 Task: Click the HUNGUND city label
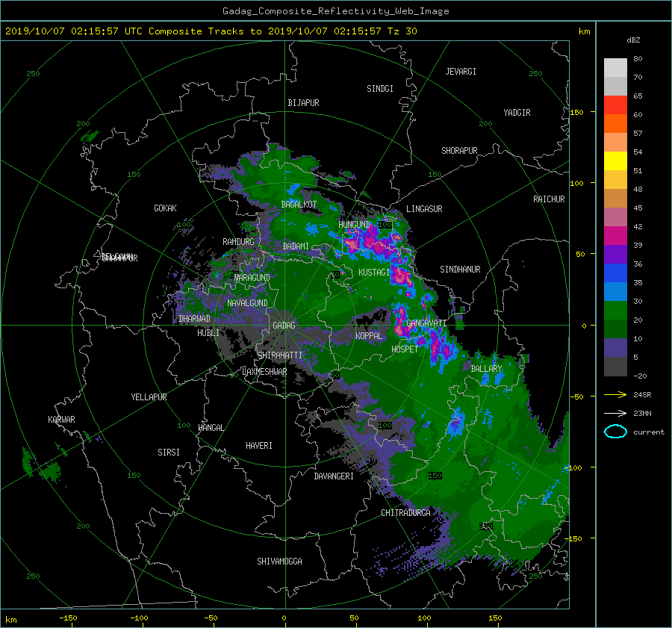(x=354, y=225)
